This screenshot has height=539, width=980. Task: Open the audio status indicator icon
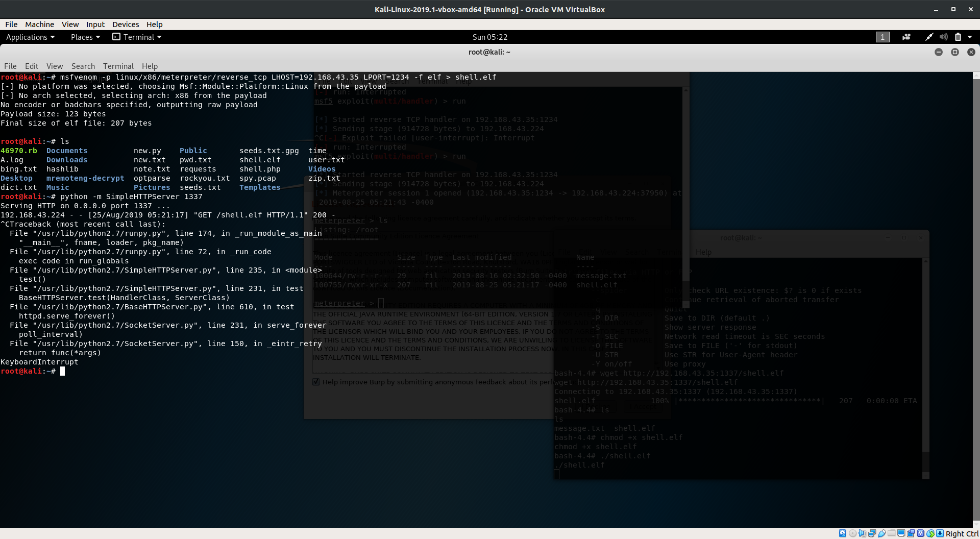[862, 533]
